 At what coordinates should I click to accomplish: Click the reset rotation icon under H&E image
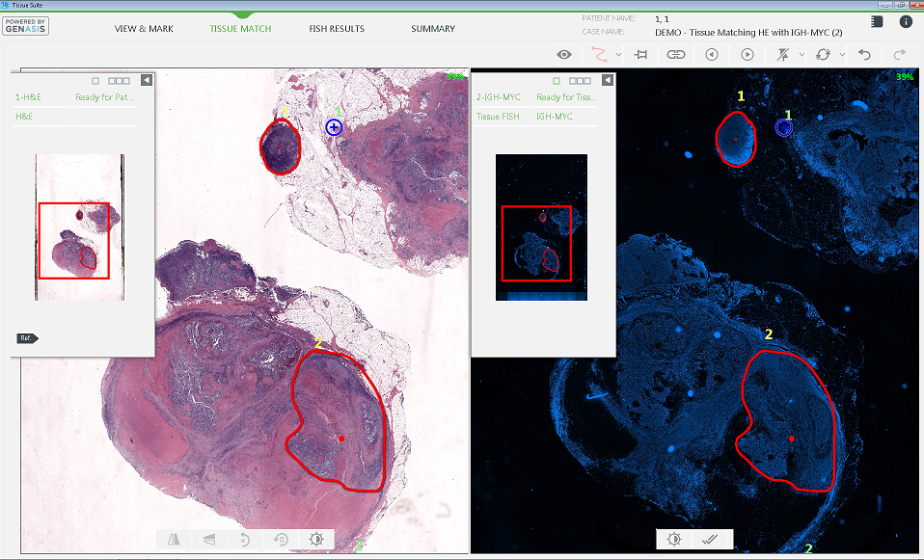point(281,539)
